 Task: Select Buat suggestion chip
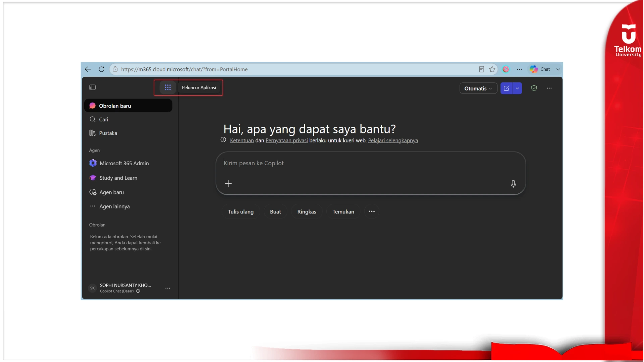pyautogui.click(x=275, y=212)
